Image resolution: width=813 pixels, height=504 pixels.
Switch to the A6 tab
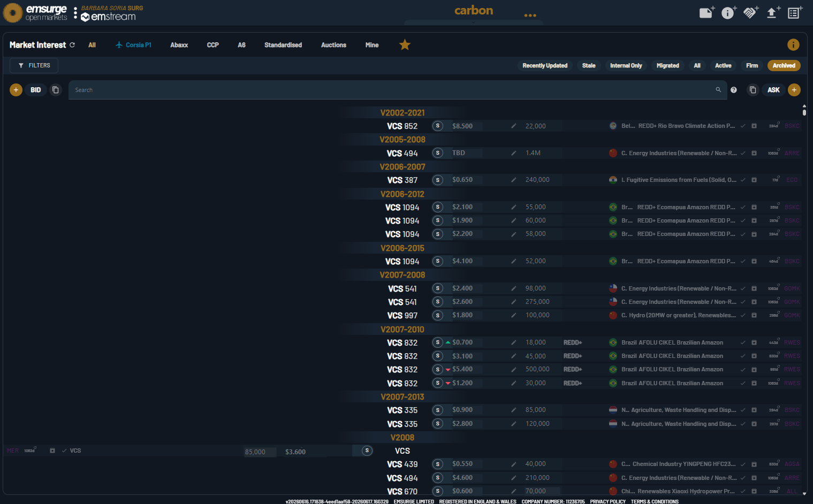(242, 45)
